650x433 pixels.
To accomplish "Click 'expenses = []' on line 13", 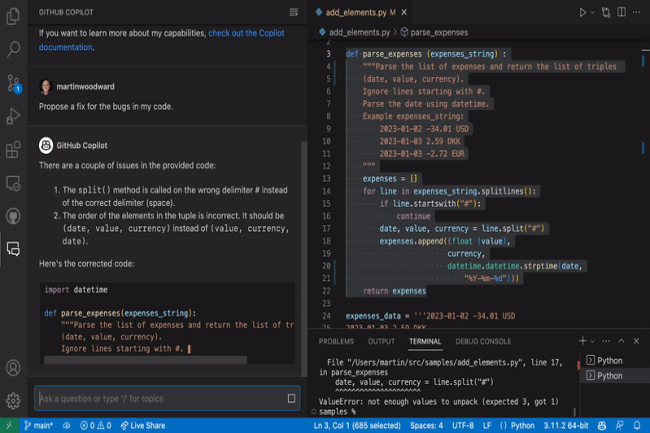I will tap(390, 179).
